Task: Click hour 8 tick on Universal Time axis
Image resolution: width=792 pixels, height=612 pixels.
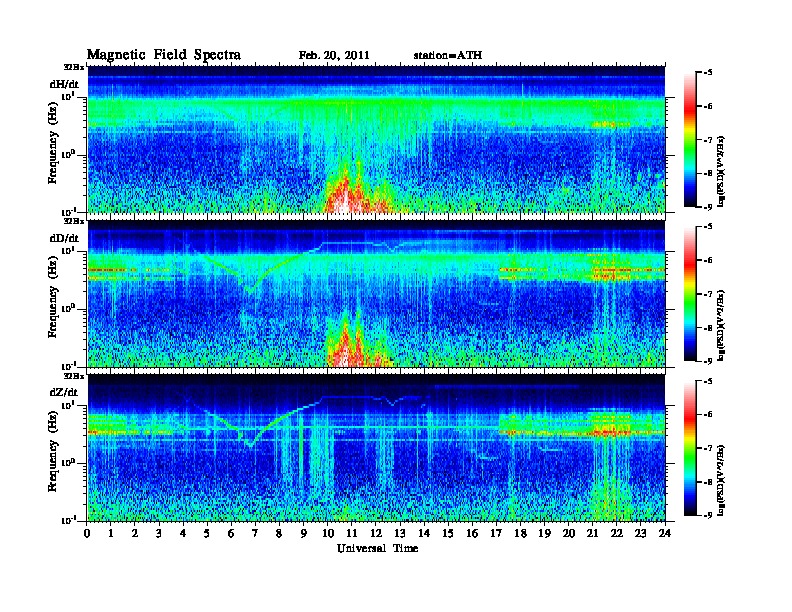Action: (x=280, y=533)
